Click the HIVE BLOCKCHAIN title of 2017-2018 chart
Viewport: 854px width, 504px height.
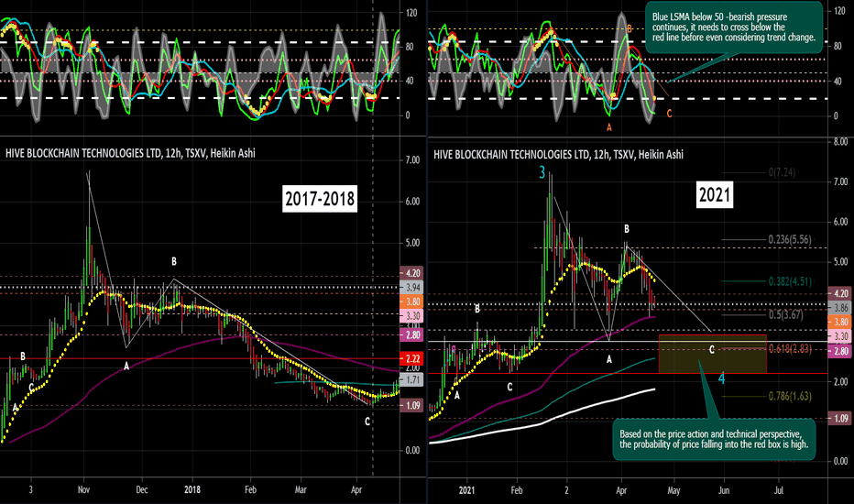click(x=130, y=153)
